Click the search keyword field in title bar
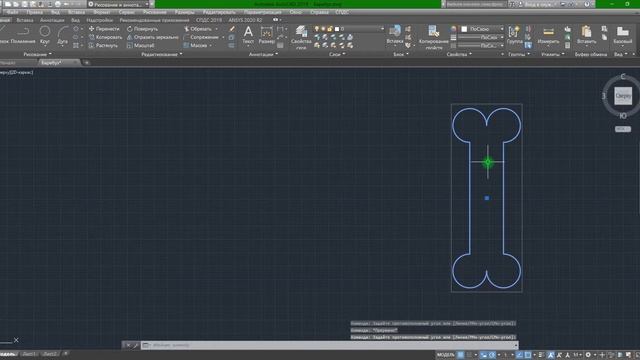640x360 pixels. [475, 4]
